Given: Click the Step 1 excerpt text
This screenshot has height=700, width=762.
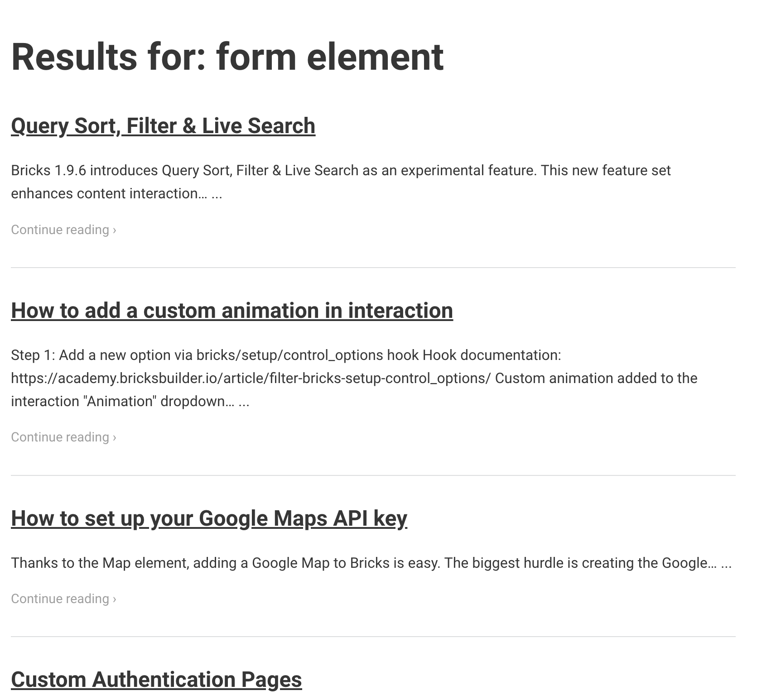Looking at the screenshot, I should click(354, 378).
